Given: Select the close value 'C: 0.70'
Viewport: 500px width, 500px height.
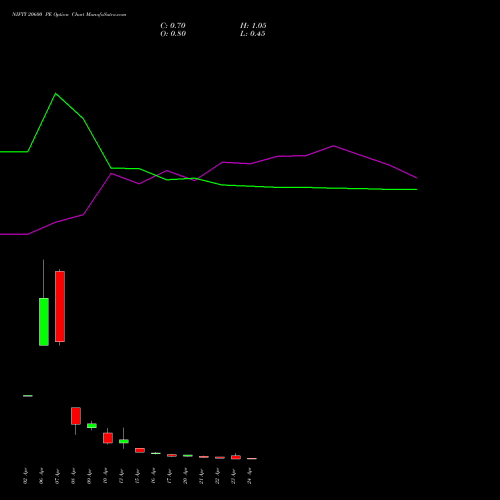Looking at the screenshot, I should 173,26.
